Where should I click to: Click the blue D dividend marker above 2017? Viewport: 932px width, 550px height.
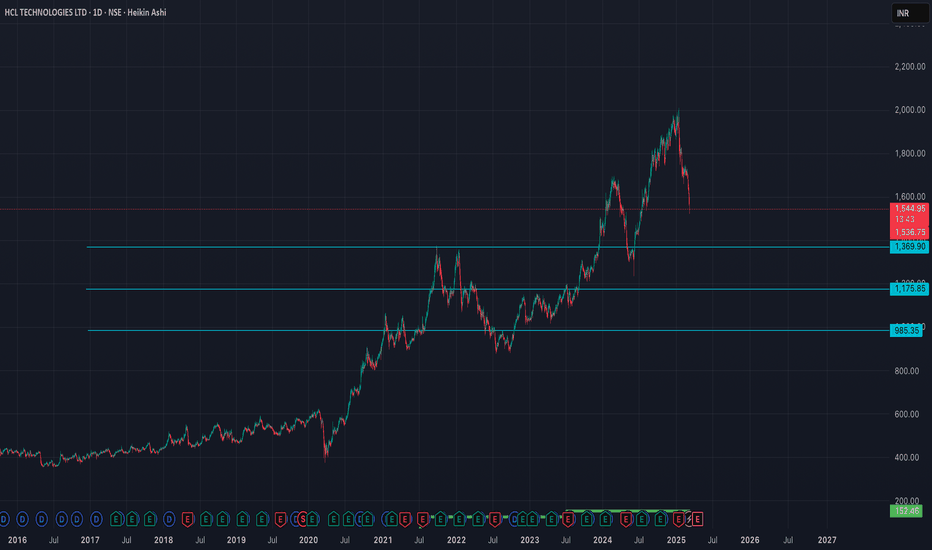(x=96, y=519)
